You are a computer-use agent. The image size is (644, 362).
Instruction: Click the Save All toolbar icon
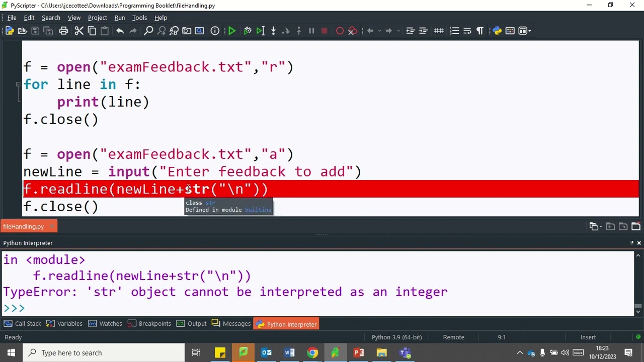pyautogui.click(x=48, y=31)
